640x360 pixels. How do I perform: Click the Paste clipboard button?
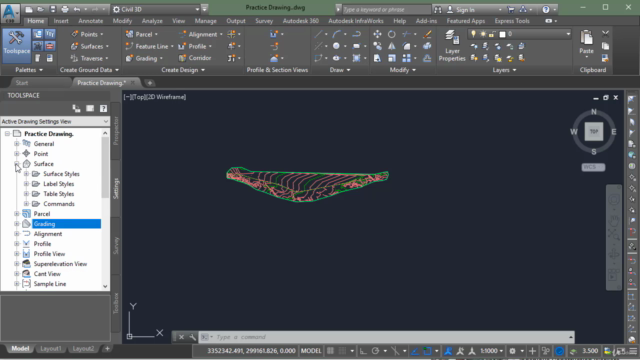point(587,42)
